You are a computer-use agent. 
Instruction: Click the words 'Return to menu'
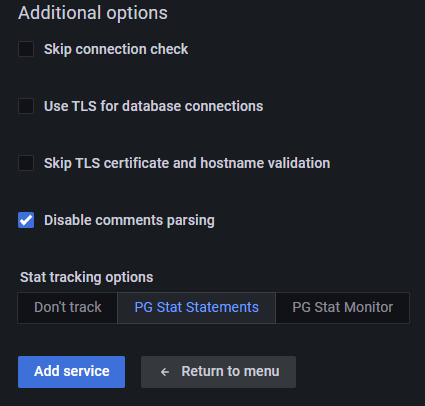point(230,371)
